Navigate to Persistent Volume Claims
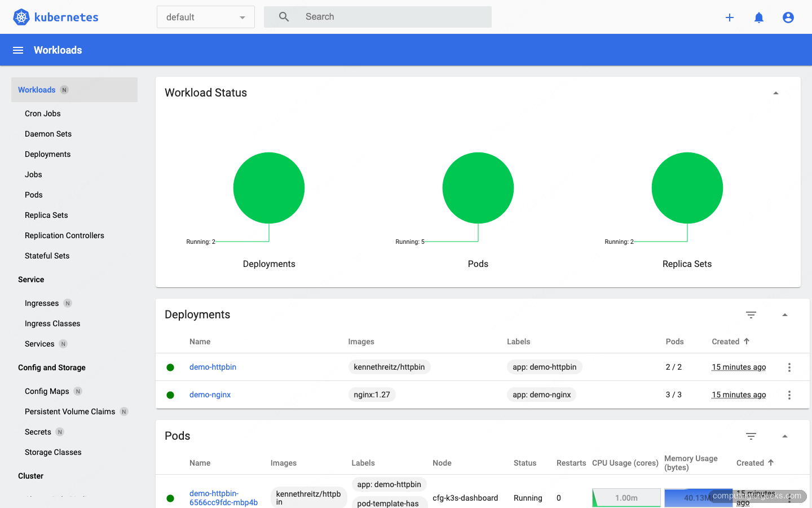The width and height of the screenshot is (812, 508). click(70, 411)
